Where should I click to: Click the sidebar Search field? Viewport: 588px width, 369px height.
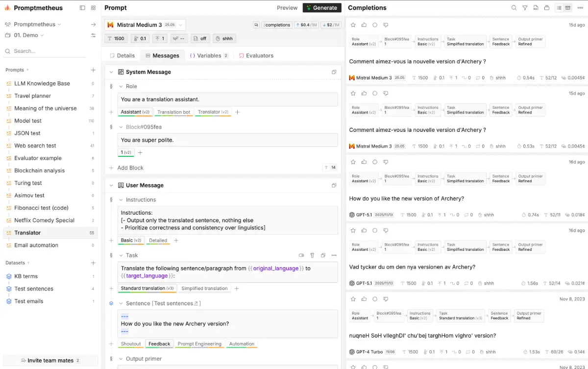coord(49,51)
